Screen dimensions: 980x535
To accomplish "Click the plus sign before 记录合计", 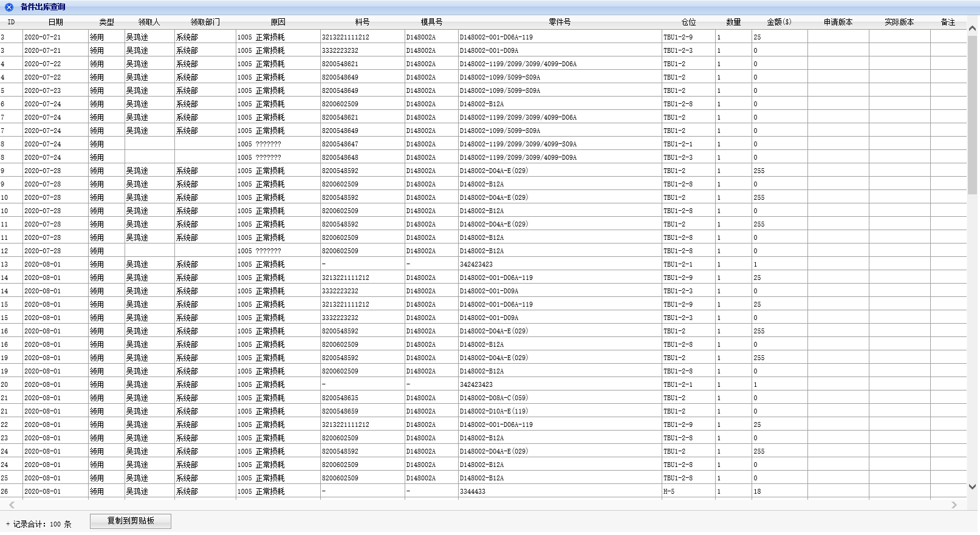I will (8, 524).
